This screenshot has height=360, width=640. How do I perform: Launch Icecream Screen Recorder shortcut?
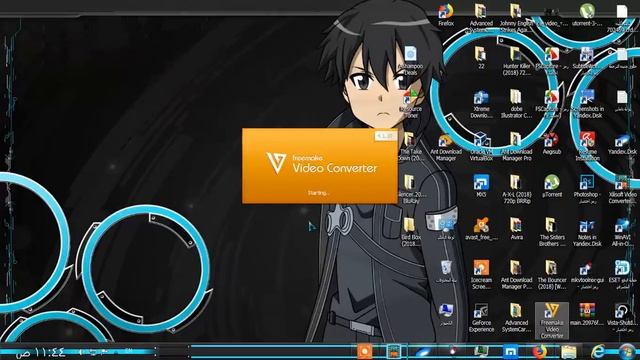point(481,275)
